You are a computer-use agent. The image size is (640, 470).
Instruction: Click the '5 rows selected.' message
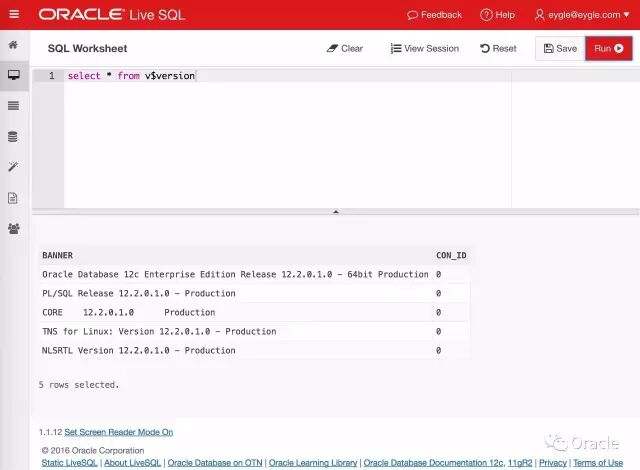click(79, 385)
